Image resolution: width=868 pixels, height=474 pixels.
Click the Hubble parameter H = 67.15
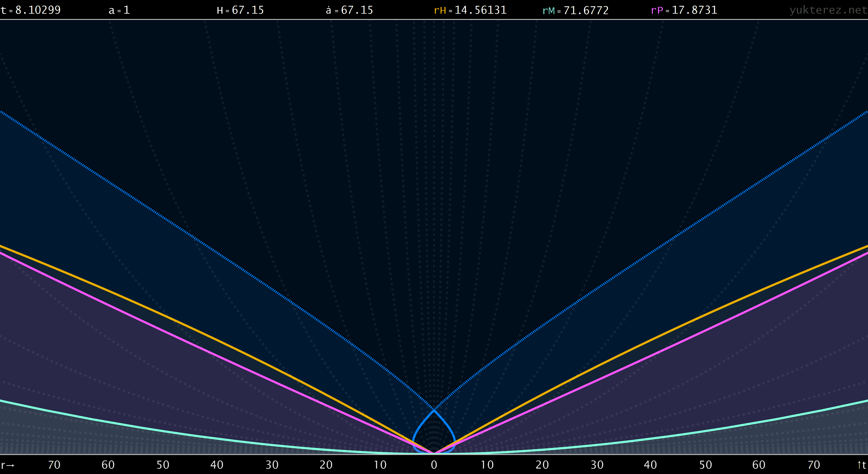[240, 10]
